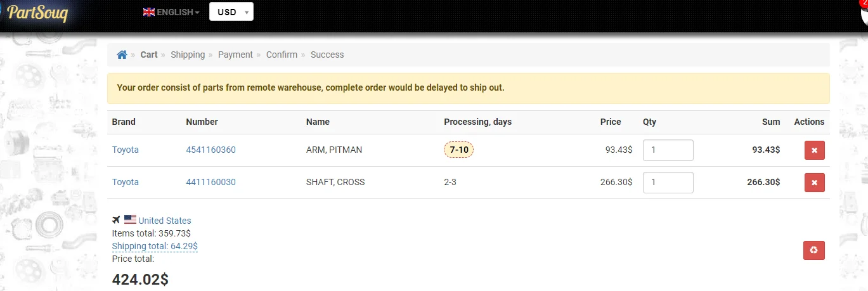Open the ENGLISH language dropdown
Image resolution: width=868 pixels, height=291 pixels.
[x=171, y=12]
